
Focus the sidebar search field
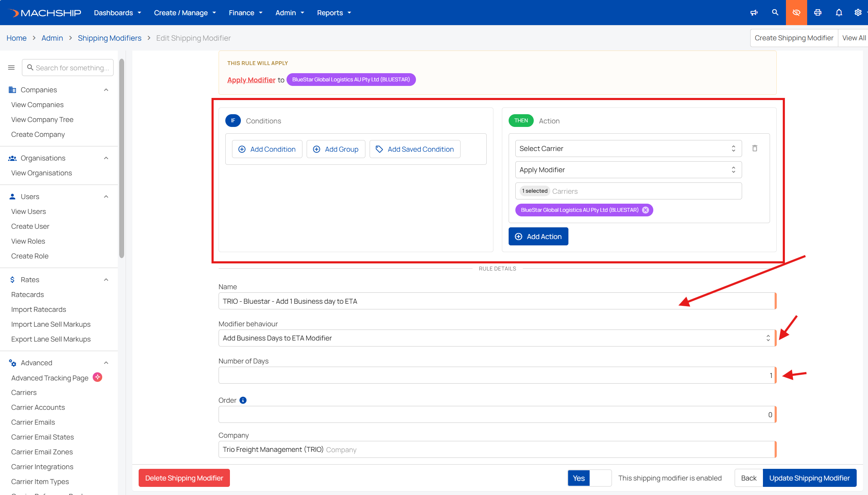point(68,68)
